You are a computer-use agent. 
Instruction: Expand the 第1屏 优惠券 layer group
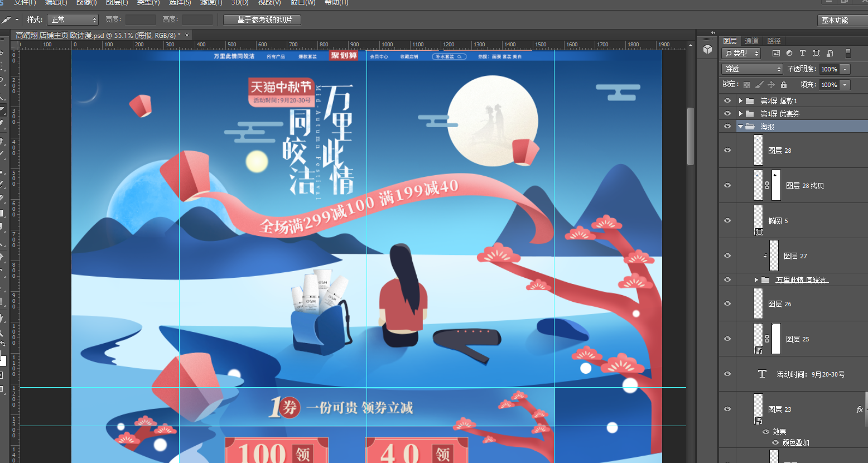(x=741, y=114)
